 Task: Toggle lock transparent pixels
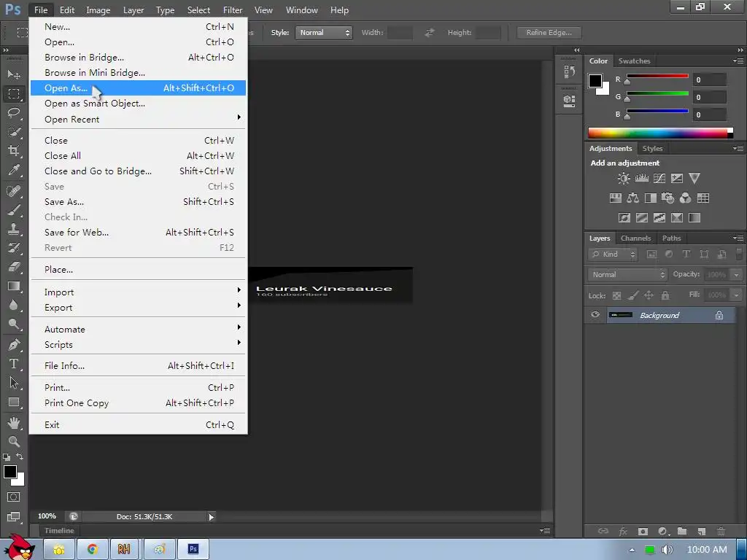[x=616, y=296]
